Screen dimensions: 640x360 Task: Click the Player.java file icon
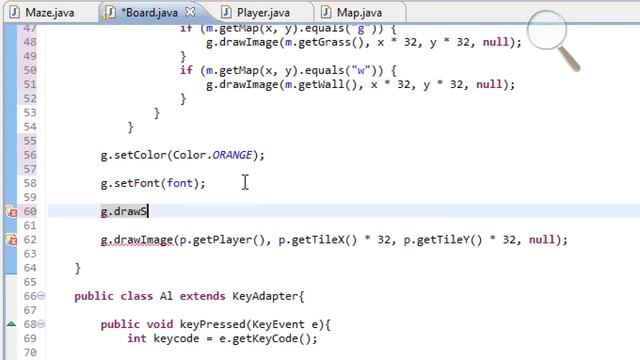coord(226,12)
